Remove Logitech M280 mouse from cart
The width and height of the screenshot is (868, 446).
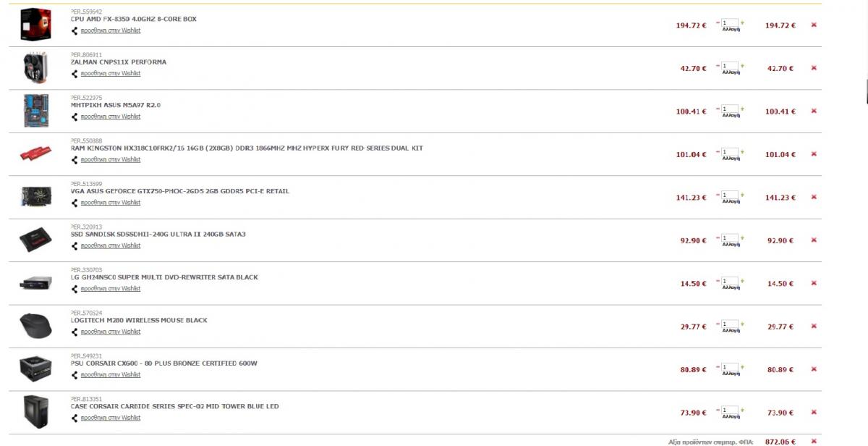point(814,326)
